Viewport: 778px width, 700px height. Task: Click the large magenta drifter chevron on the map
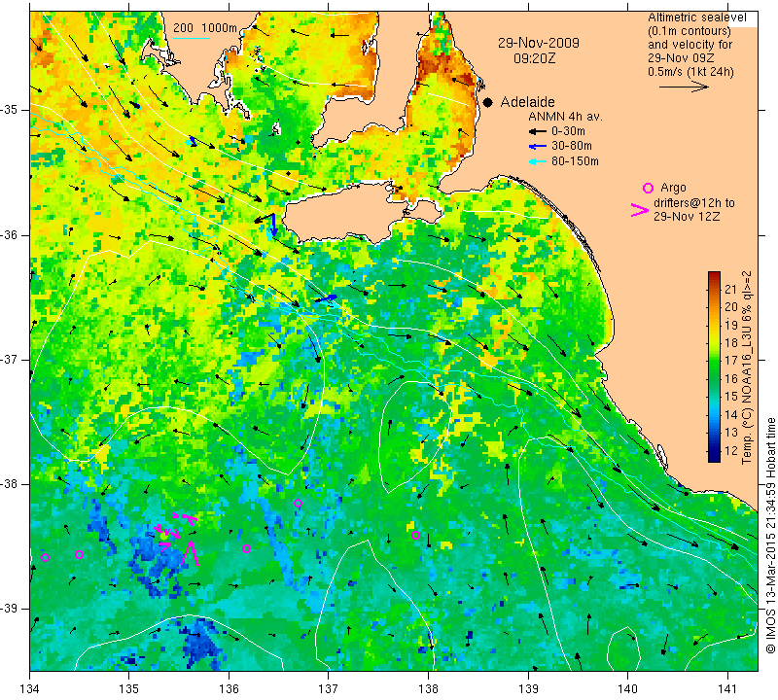click(191, 553)
